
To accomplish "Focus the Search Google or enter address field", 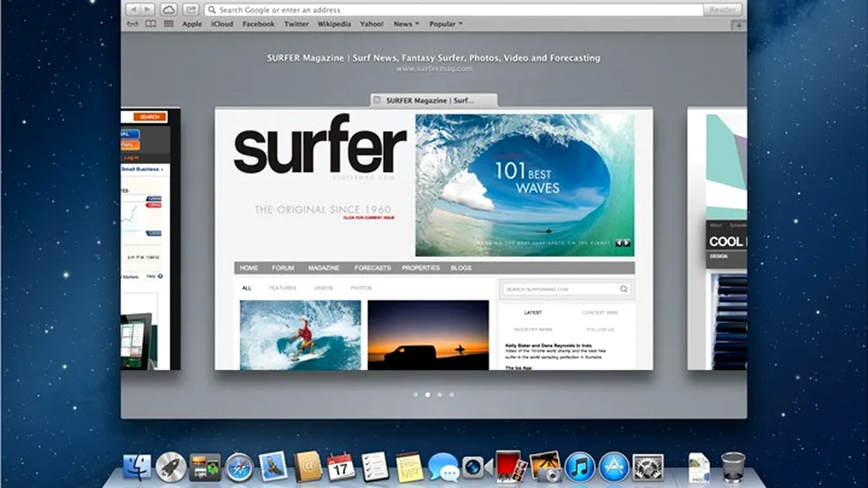I will click(454, 9).
